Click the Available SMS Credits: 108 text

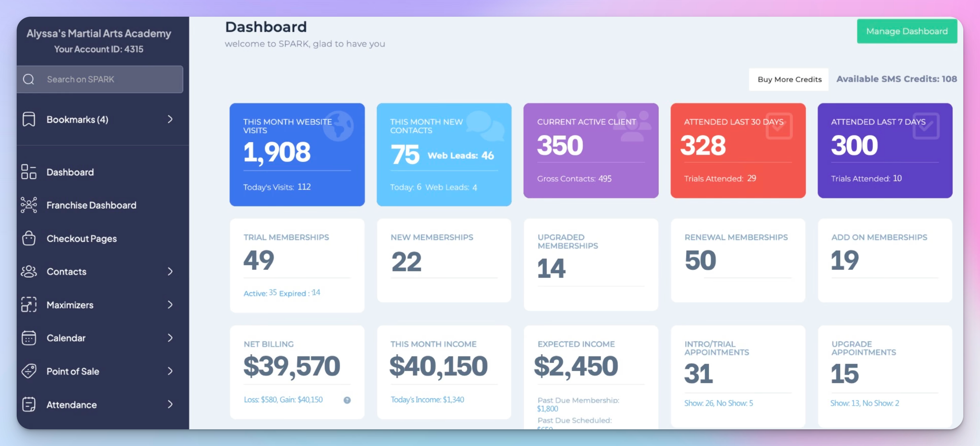(896, 79)
